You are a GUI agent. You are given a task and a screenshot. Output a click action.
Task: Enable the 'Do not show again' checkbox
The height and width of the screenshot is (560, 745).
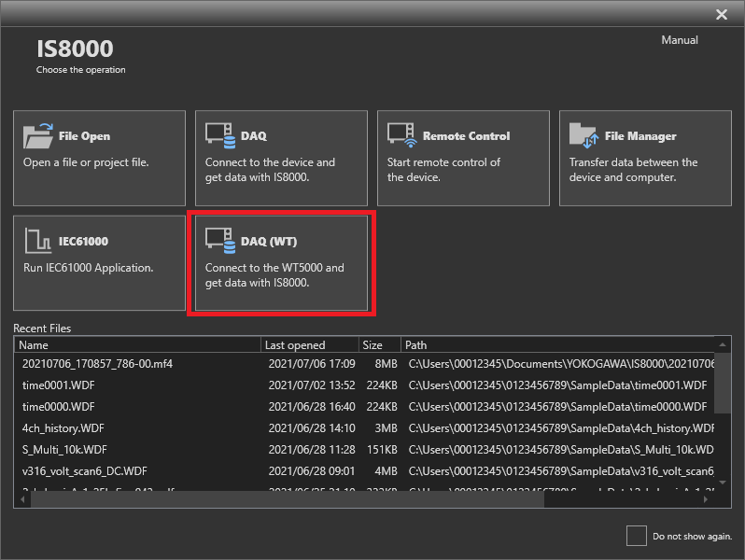click(x=636, y=536)
